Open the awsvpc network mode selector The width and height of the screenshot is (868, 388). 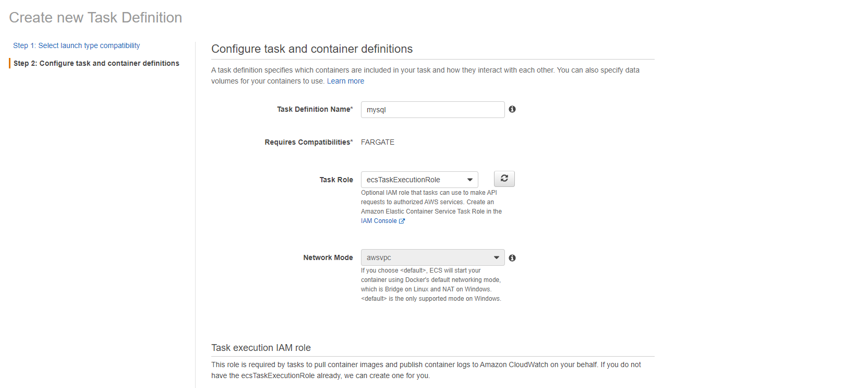[432, 257]
